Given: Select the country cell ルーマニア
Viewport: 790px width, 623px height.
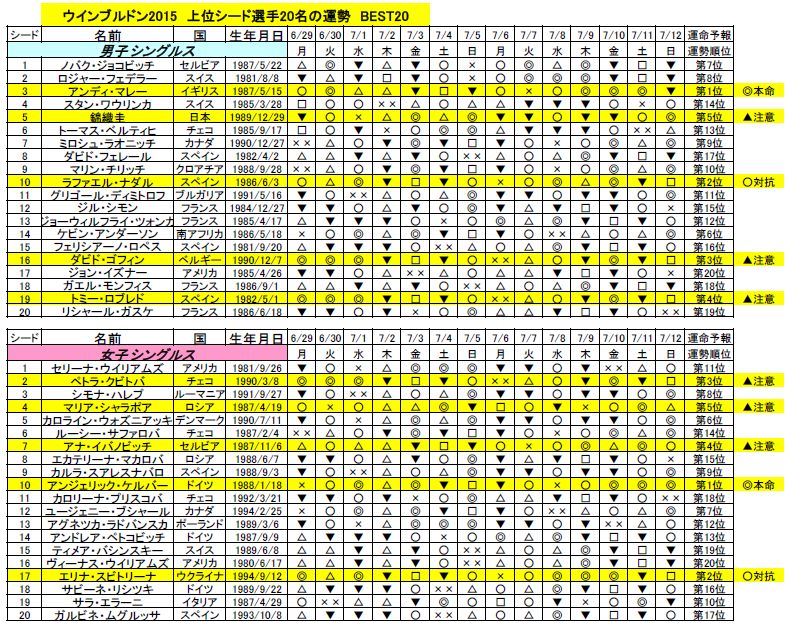Looking at the screenshot, I should point(200,394).
